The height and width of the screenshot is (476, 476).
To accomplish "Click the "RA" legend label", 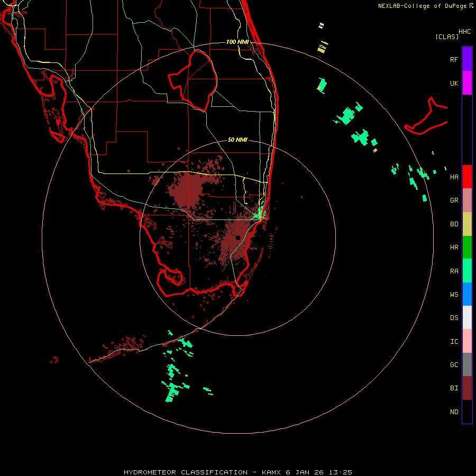I will pyautogui.click(x=454, y=271).
